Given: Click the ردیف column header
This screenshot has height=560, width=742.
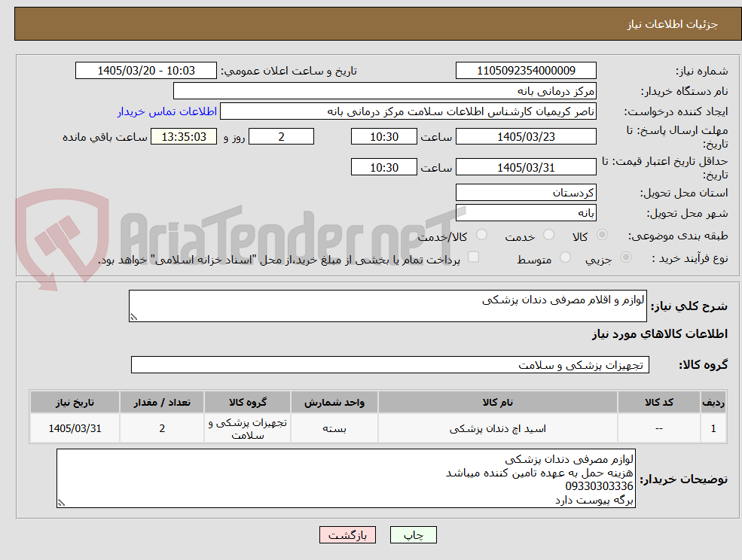Looking at the screenshot, I should [x=713, y=402].
